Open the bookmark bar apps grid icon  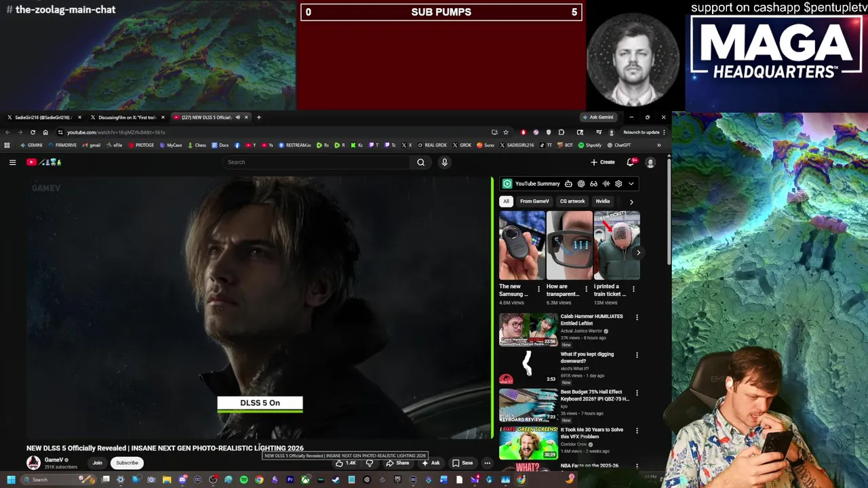[7, 145]
